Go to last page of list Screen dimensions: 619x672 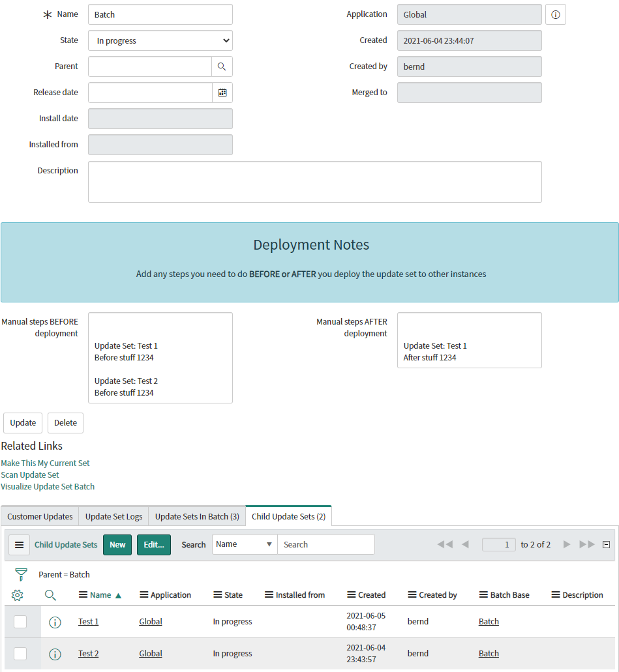[x=587, y=544]
